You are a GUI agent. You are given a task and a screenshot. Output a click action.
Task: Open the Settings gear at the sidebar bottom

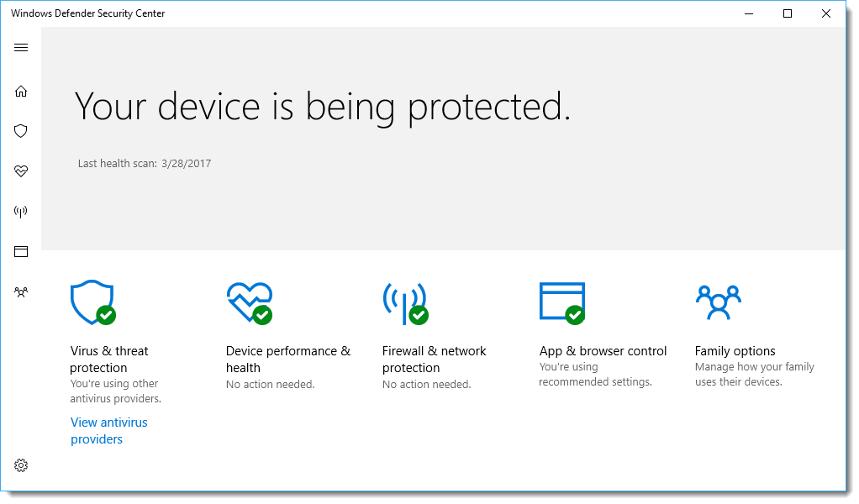click(20, 465)
